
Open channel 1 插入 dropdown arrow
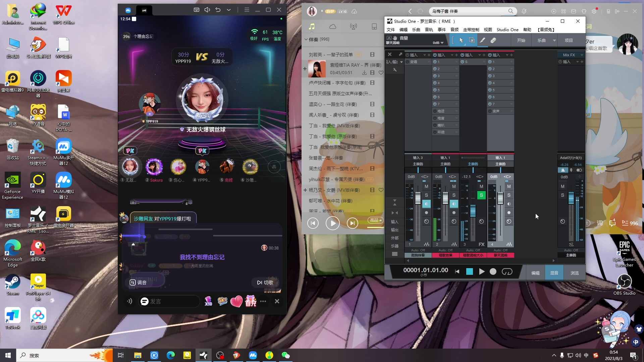(424, 55)
